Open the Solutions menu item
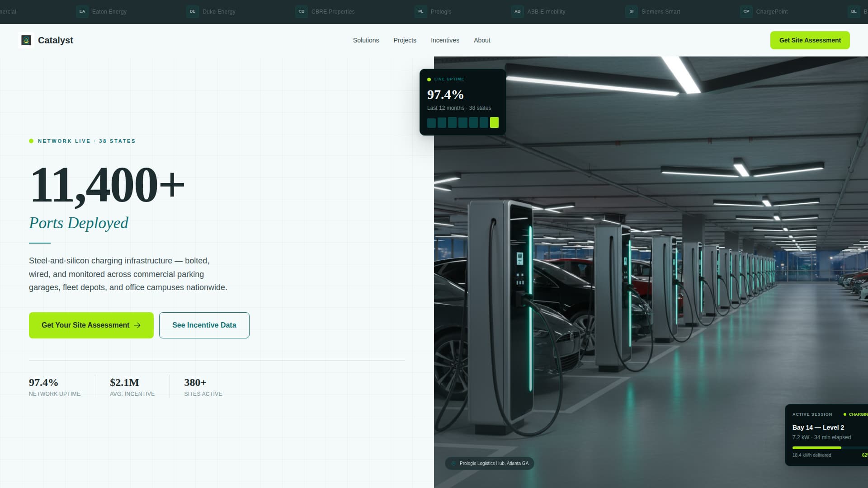This screenshot has height=488, width=868. (366, 40)
